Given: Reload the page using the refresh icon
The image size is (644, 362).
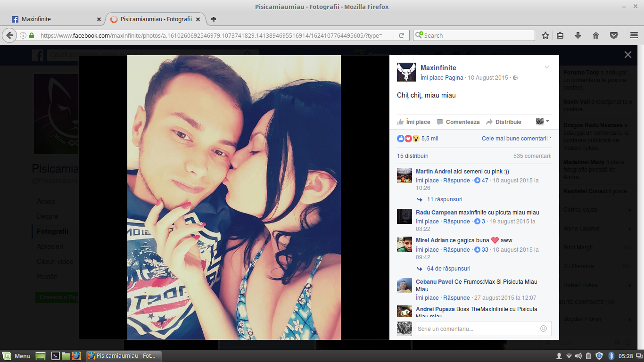Looking at the screenshot, I should 402,35.
